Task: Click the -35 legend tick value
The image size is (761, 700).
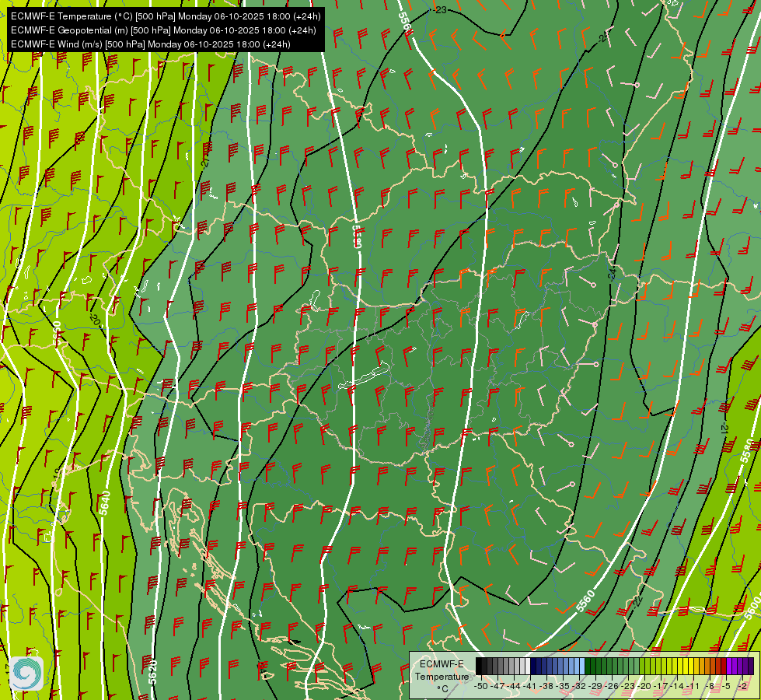Action: (x=563, y=686)
